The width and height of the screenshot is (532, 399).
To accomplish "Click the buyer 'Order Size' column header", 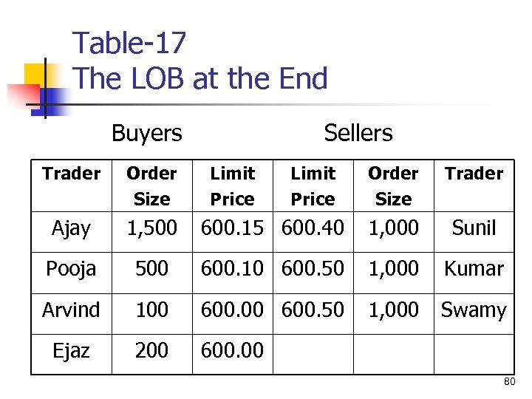I will 151,185.
